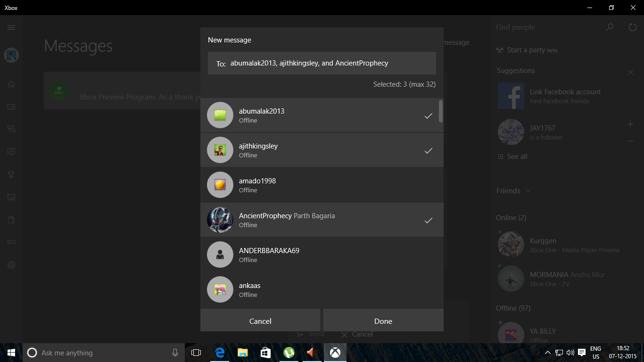Open Game DVR sidebar icon

(11, 197)
